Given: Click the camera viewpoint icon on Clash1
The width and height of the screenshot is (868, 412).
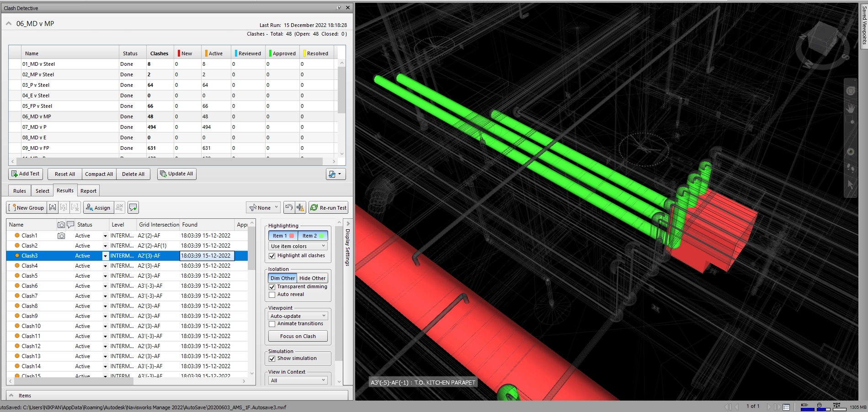Looking at the screenshot, I should point(62,235).
